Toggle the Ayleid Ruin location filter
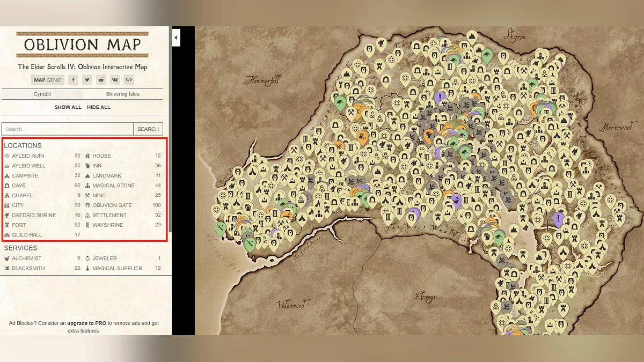The width and height of the screenshot is (644, 362). [28, 156]
